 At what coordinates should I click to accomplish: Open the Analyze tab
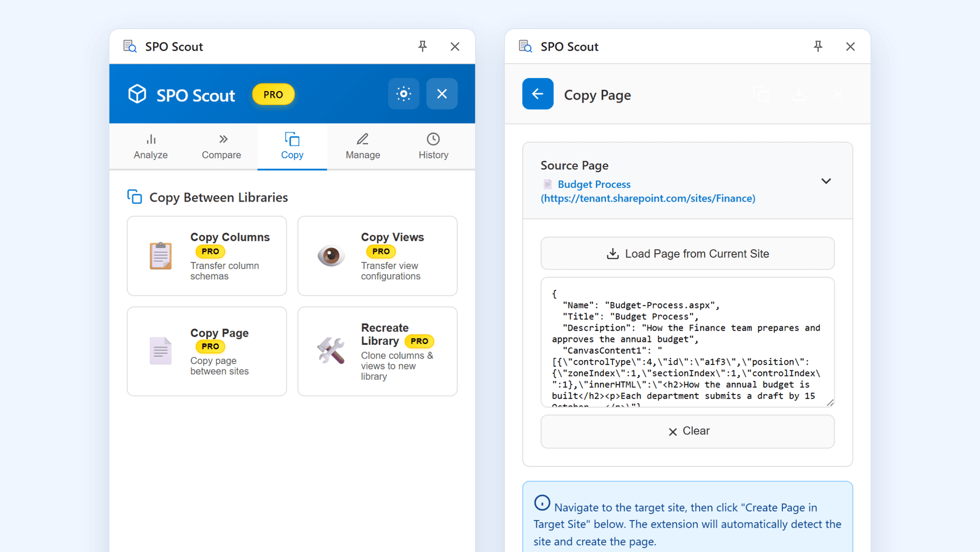[x=151, y=147]
